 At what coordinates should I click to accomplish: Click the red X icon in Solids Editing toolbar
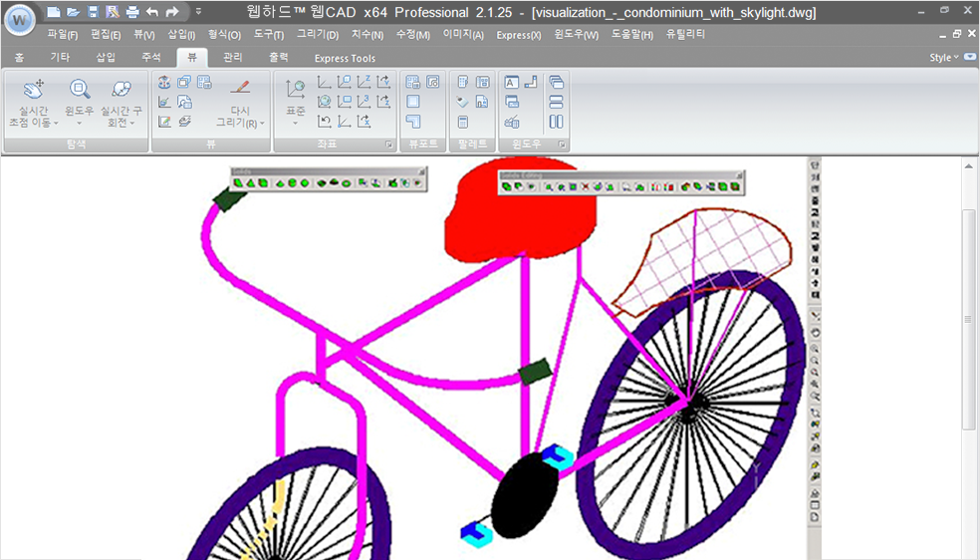point(585,187)
